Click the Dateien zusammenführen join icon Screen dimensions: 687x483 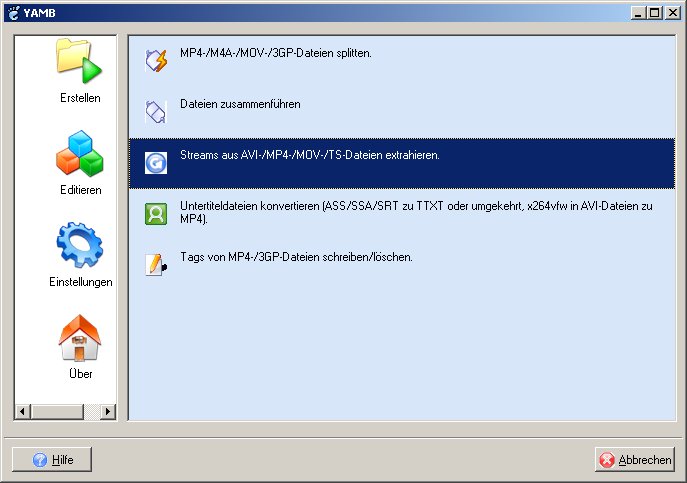pyautogui.click(x=156, y=112)
